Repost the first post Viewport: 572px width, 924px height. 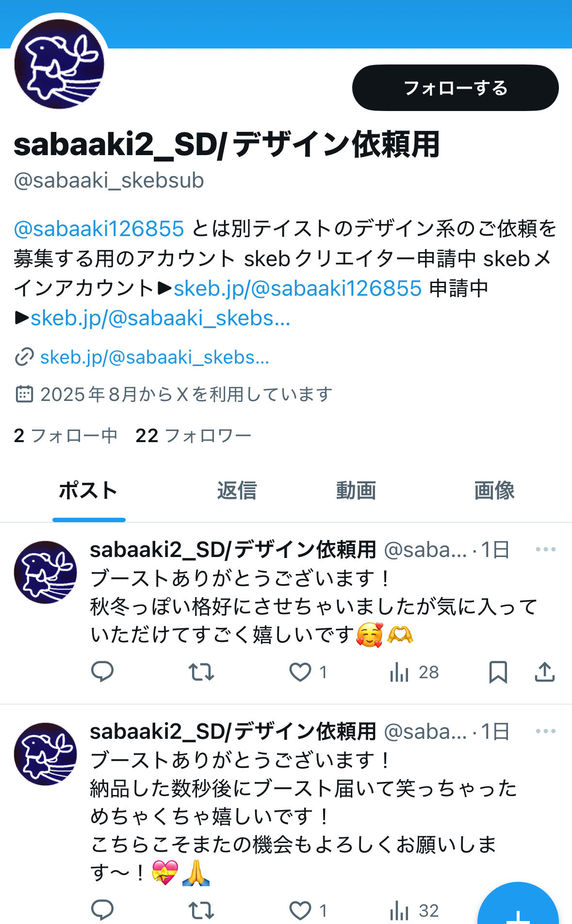pyautogui.click(x=201, y=672)
